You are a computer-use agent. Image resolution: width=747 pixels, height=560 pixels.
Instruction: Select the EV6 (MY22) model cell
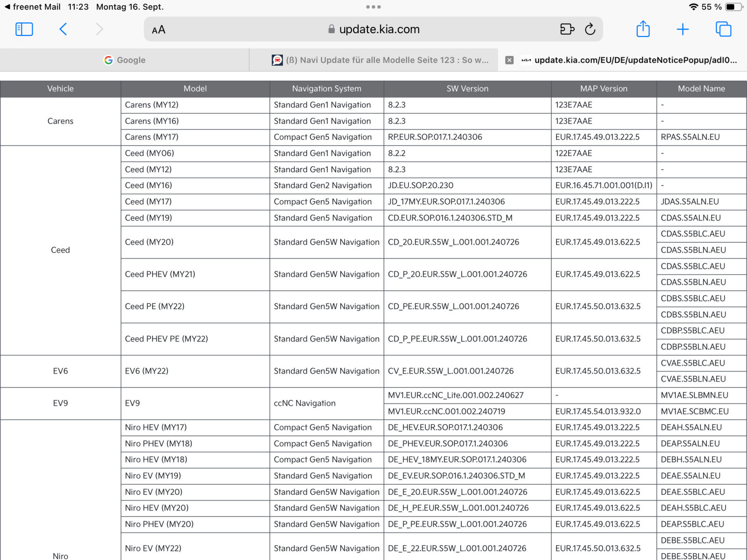195,371
